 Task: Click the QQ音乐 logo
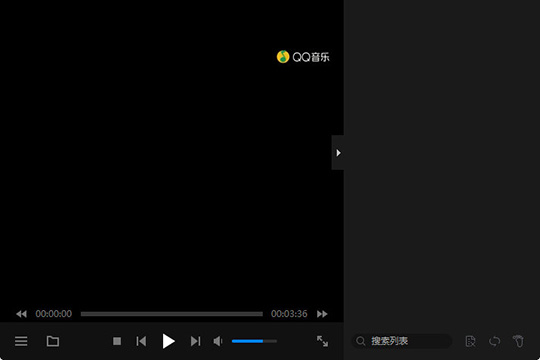point(303,57)
